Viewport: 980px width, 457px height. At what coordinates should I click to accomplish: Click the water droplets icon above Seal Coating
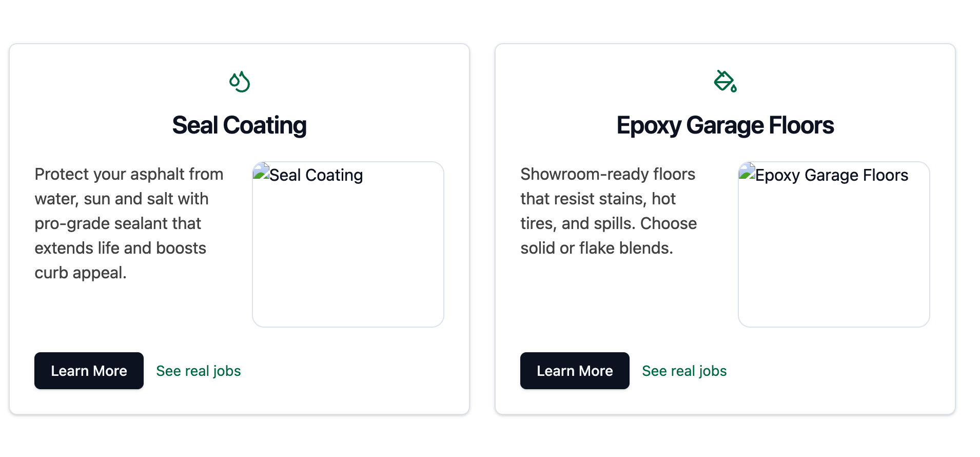(240, 82)
